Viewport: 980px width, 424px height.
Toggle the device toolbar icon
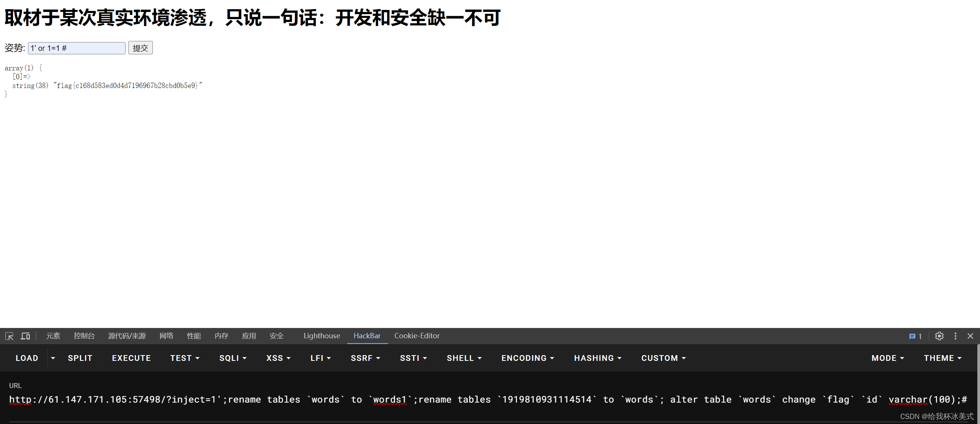(25, 336)
